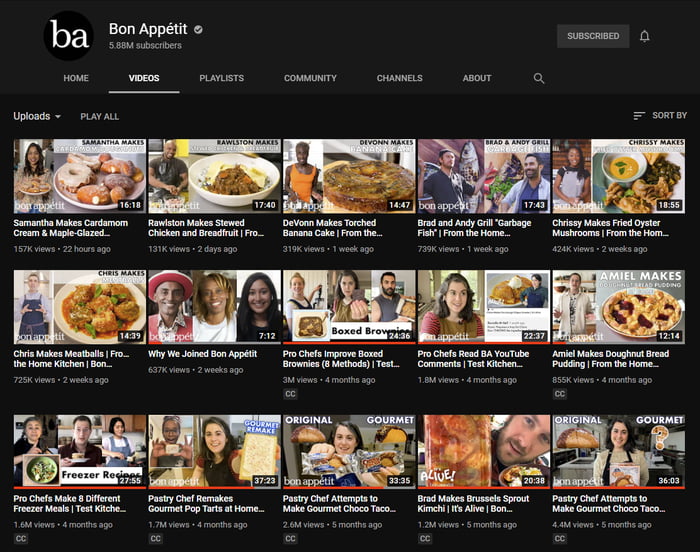Viewport: 700px width, 552px height.
Task: Play the 36:03 Original vs Gourmet thumbnail
Action: (619, 452)
